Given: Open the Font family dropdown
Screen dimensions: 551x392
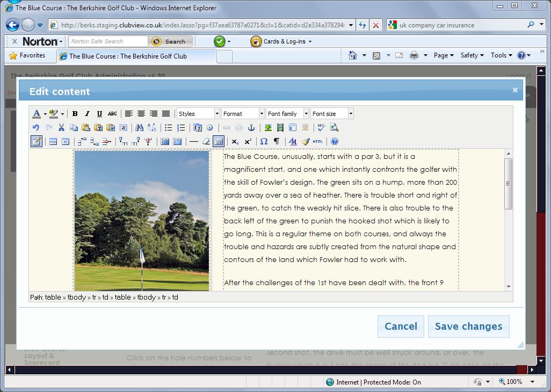Looking at the screenshot, I should coord(287,114).
